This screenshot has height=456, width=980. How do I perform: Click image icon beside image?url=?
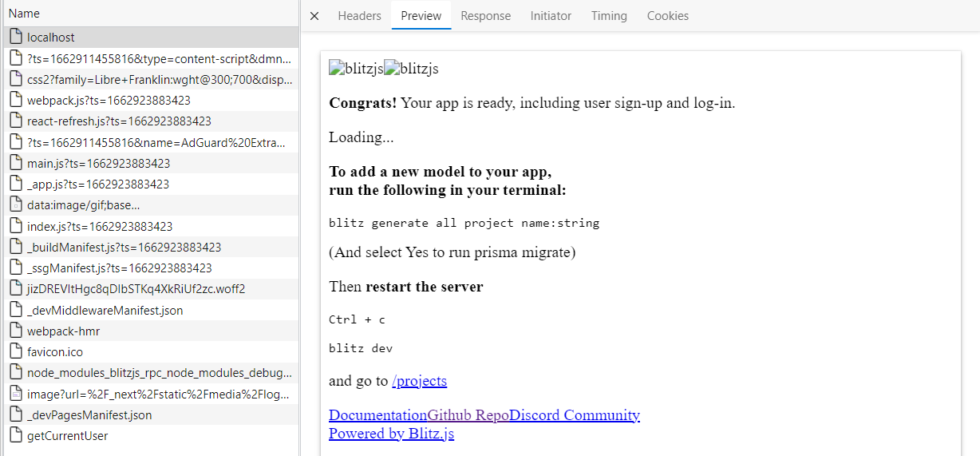pyautogui.click(x=16, y=393)
